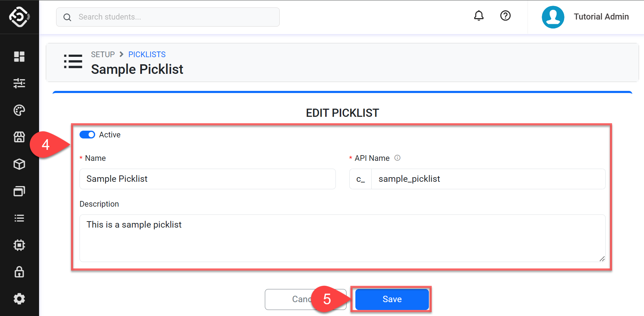This screenshot has width=644, height=316.
Task: Click the Save button
Action: tap(392, 299)
